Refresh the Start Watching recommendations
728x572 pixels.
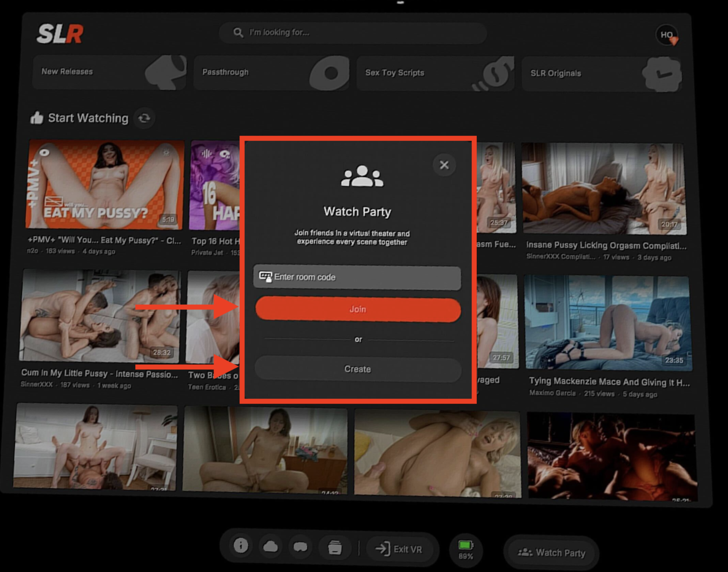(144, 118)
